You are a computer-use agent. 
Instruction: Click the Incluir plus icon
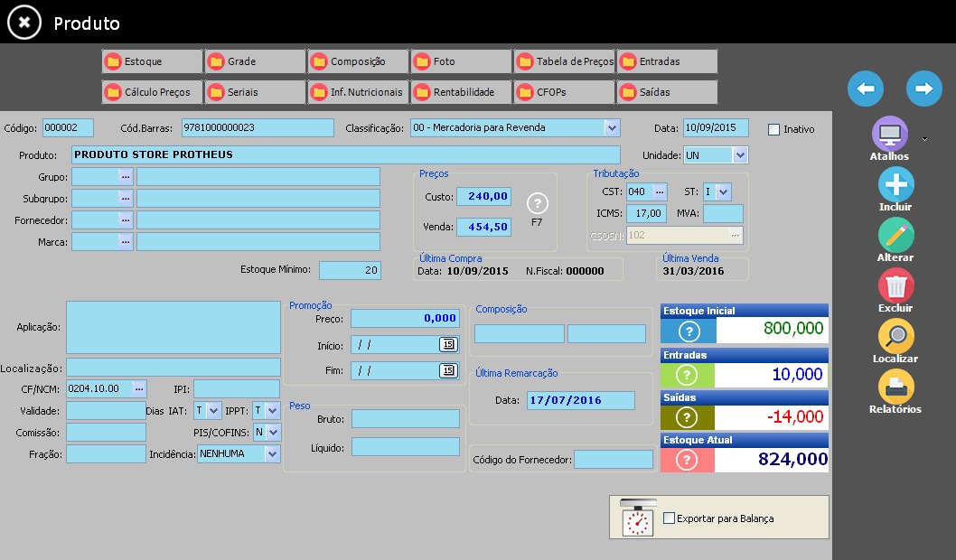pos(895,184)
